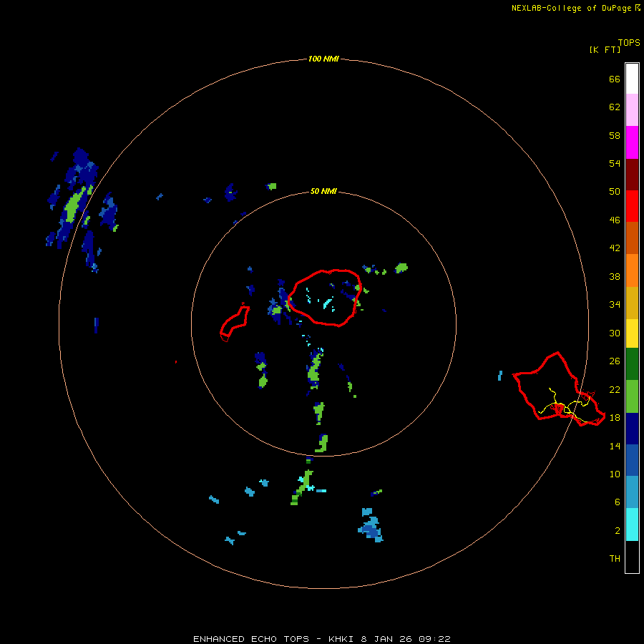Click the bright red 50 kft legend swatch

[632, 206]
